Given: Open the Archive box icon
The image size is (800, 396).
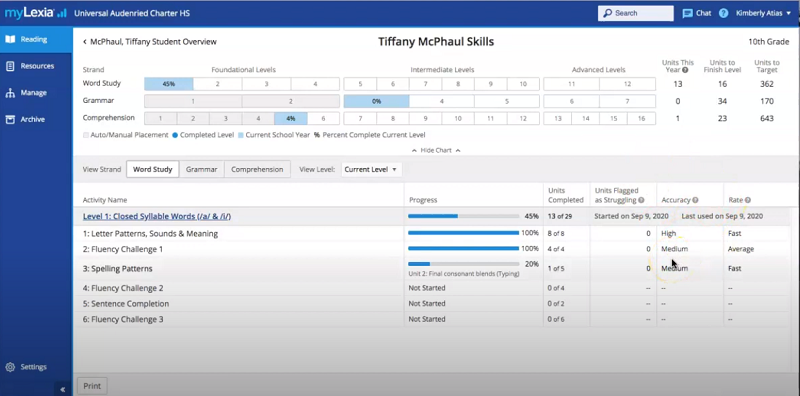Looking at the screenshot, I should [x=10, y=119].
